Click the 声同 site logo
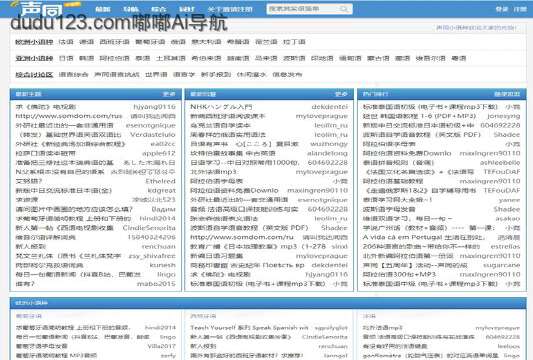The height and width of the screenshot is (360, 533). 41,8
